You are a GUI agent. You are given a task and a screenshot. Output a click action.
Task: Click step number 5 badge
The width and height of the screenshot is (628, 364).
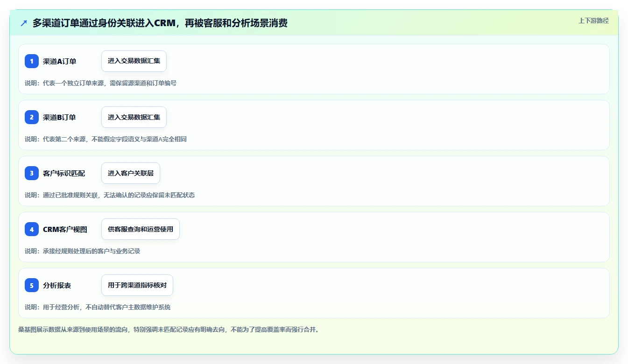click(x=32, y=285)
